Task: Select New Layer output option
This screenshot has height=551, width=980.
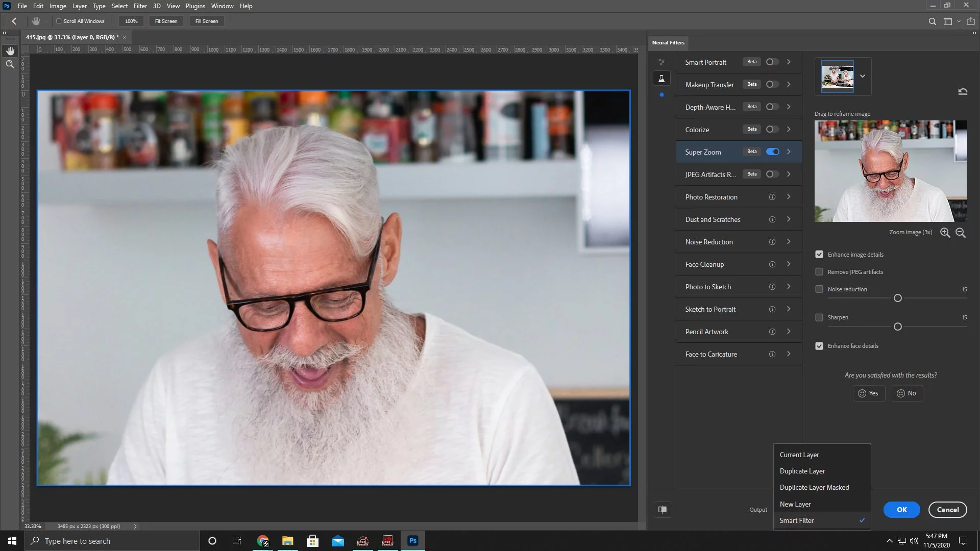Action: [822, 504]
